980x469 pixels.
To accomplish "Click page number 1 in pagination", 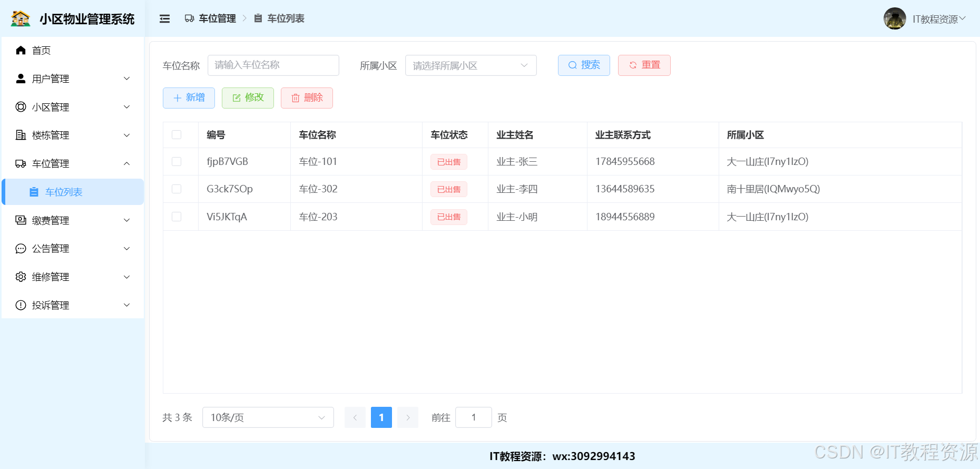I will (381, 417).
